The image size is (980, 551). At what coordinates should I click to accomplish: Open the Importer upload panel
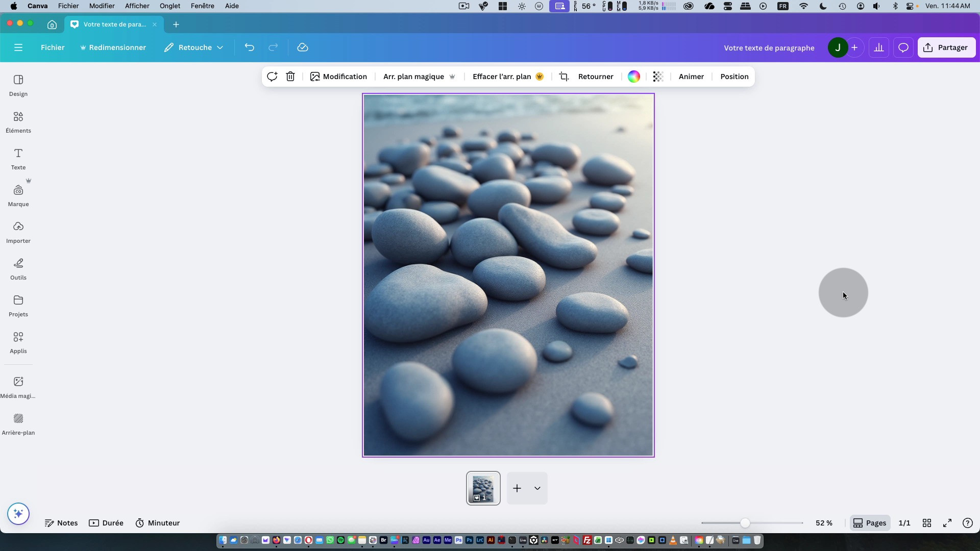pyautogui.click(x=18, y=232)
